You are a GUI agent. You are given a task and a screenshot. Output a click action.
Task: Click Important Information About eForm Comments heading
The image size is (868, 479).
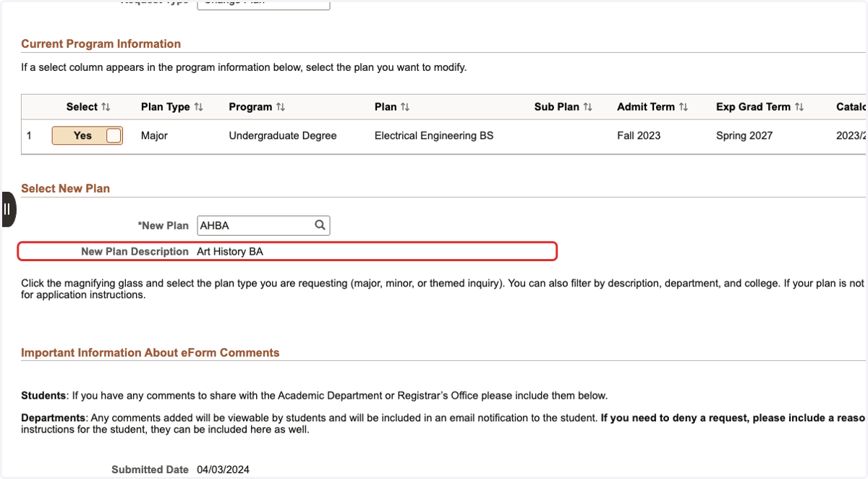click(150, 352)
